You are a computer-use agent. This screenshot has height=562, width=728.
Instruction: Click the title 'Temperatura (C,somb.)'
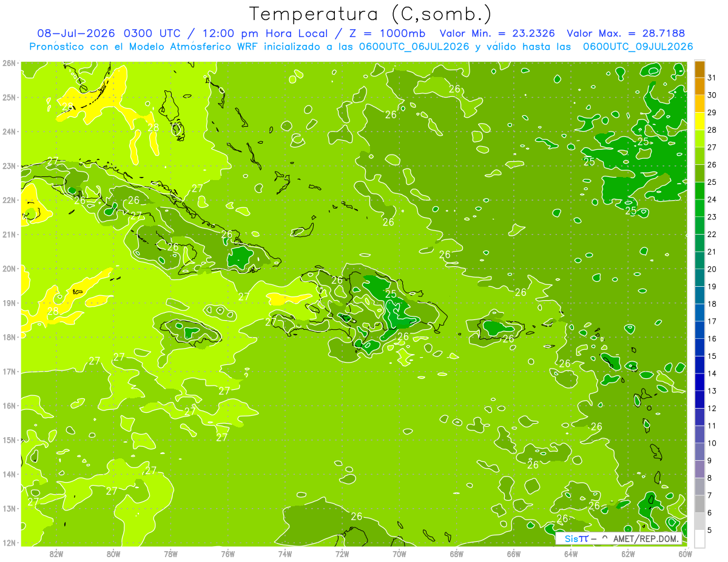click(x=371, y=14)
